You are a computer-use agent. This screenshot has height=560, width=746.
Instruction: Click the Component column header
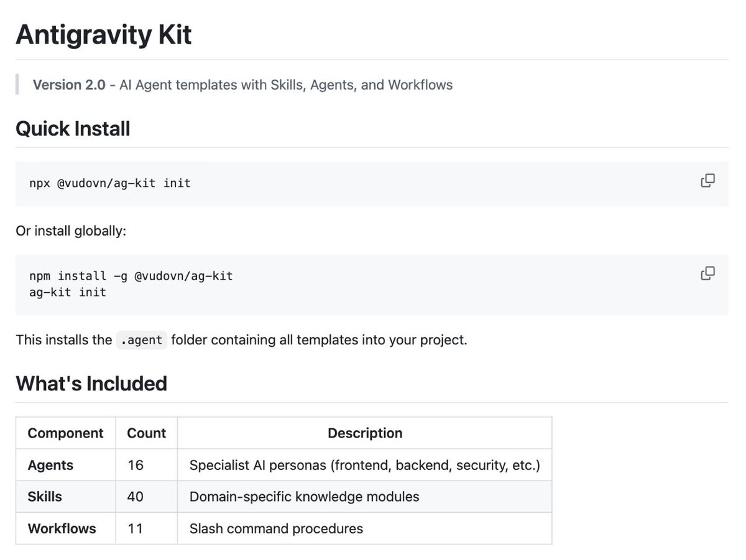click(65, 433)
